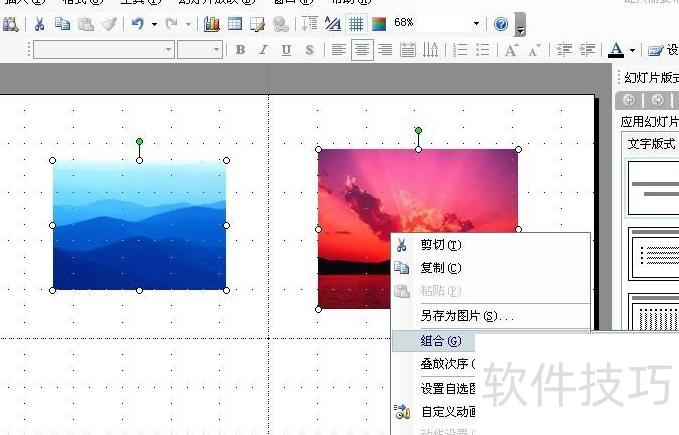
Task: Choose 复制(C) from the context menu
Action: coord(491,268)
